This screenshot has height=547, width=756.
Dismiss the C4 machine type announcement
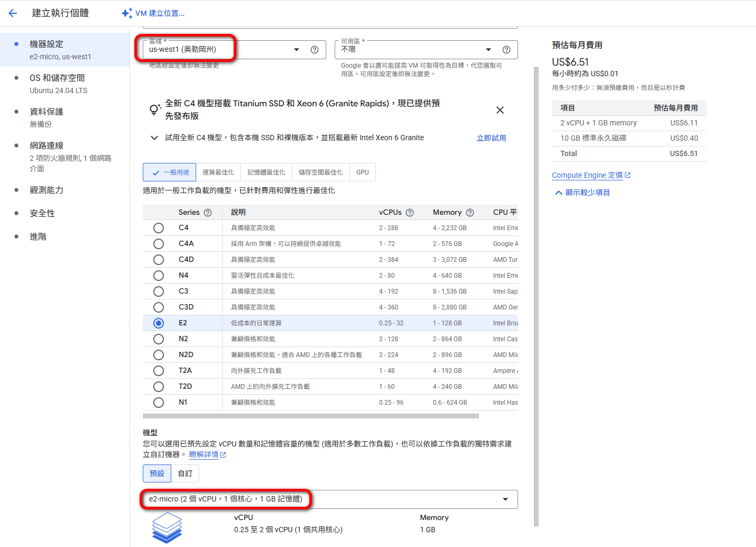point(500,110)
